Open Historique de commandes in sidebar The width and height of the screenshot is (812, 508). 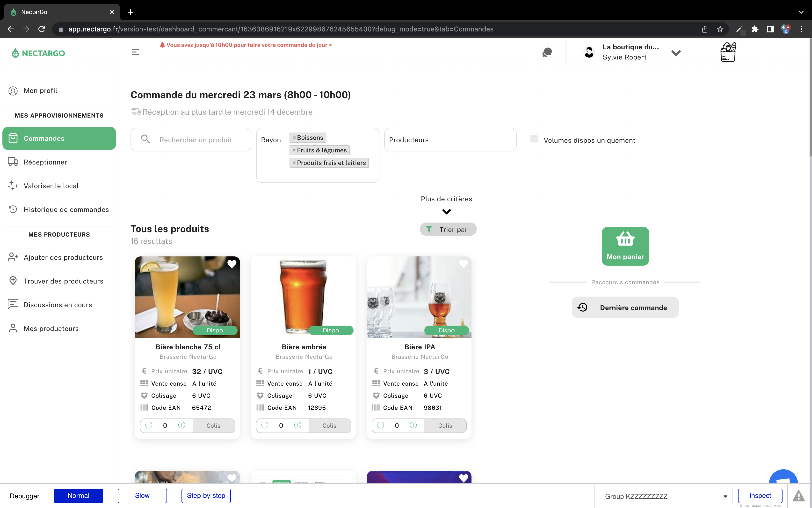tap(59, 210)
